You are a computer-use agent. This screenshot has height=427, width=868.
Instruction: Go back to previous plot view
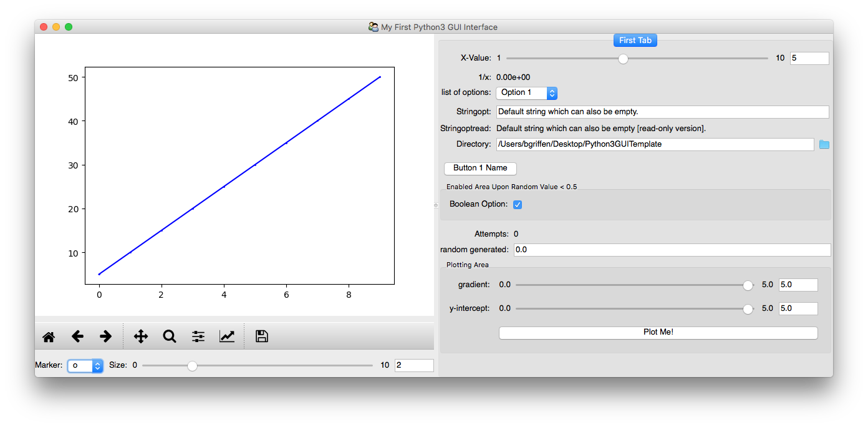pos(77,336)
